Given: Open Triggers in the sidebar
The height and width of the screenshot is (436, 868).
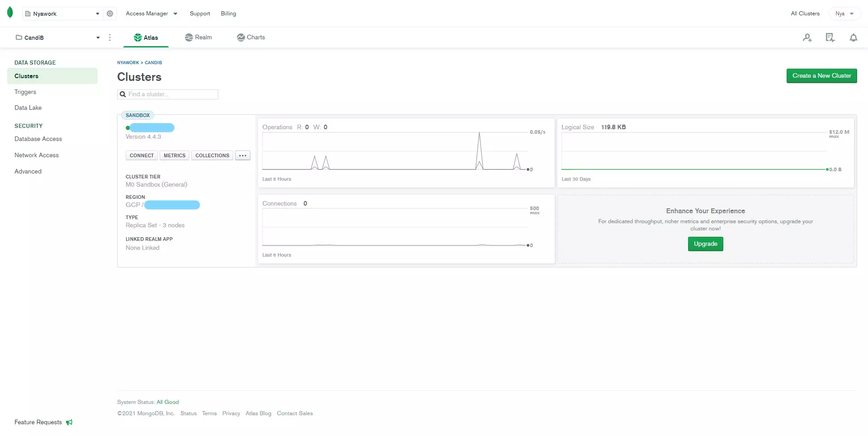Looking at the screenshot, I should coord(25,92).
